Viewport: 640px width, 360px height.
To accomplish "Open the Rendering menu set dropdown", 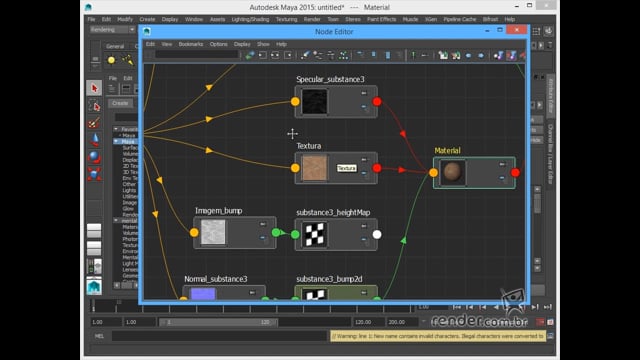I will [x=112, y=30].
